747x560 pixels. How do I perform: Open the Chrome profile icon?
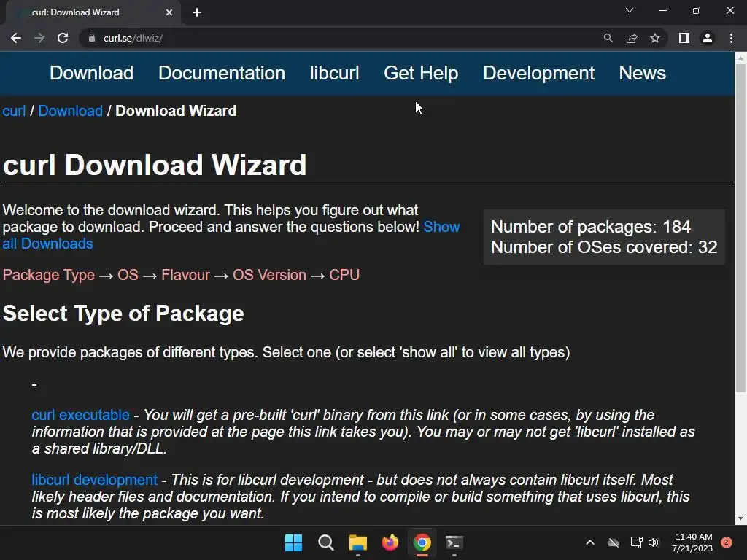point(708,38)
